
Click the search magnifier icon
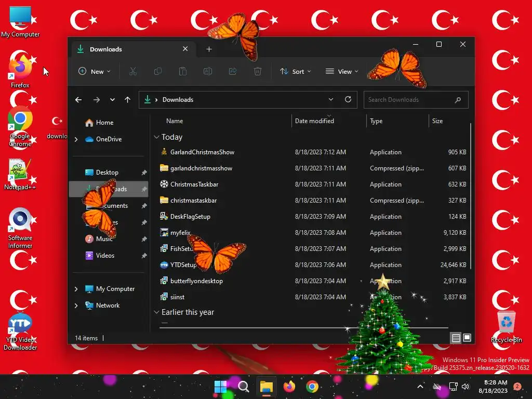[x=458, y=100]
